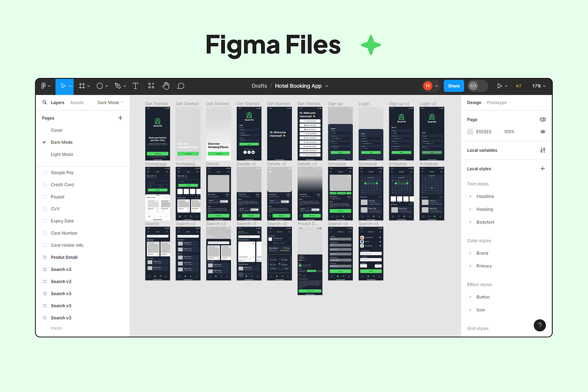The height and width of the screenshot is (392, 588).
Task: Select the Ellipse shape tool
Action: 99,86
